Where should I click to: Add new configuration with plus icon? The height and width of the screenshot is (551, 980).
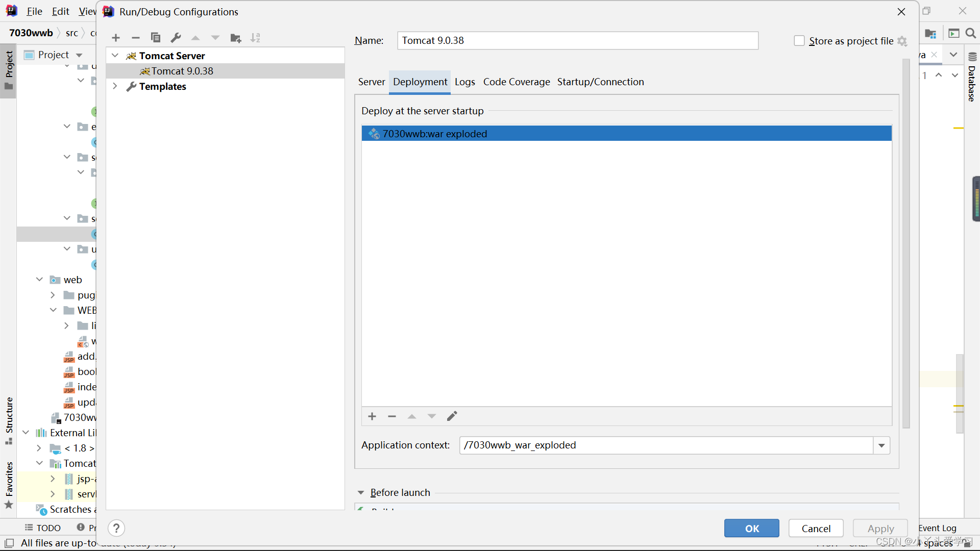[x=116, y=38]
